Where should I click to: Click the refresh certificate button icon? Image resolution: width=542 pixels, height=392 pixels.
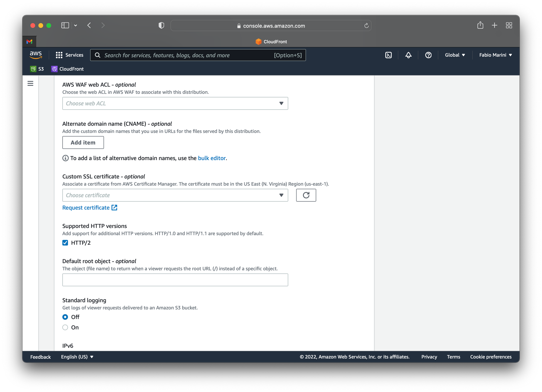point(306,195)
